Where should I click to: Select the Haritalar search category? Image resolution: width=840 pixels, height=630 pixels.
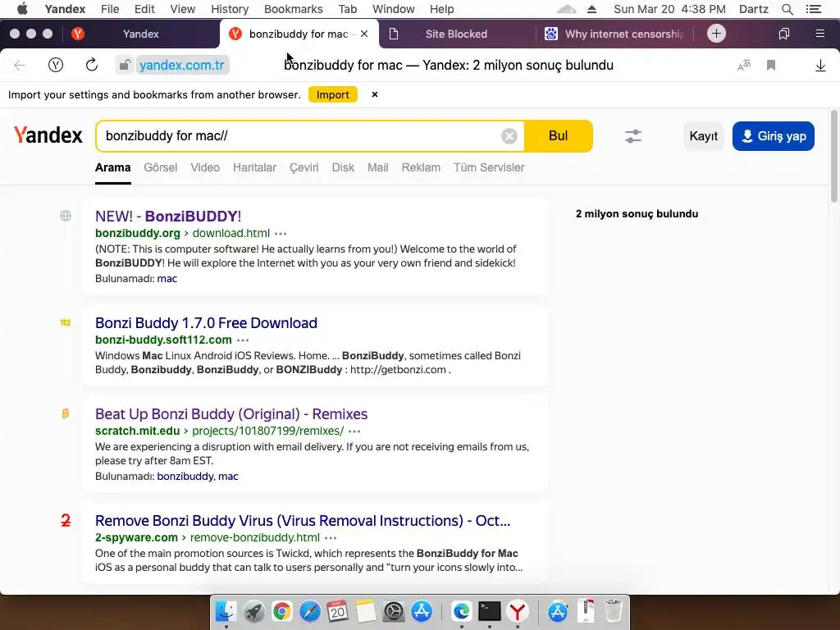pyautogui.click(x=254, y=167)
